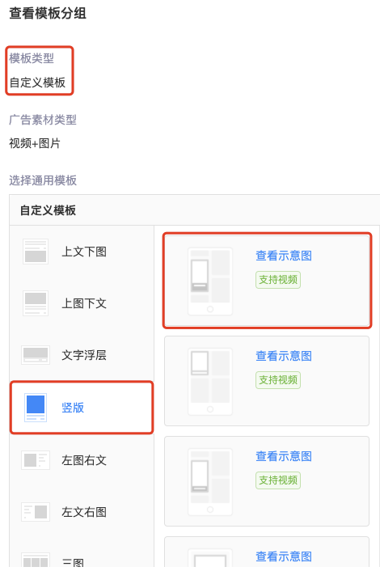Click 支持视频 tag in third card

pos(278,480)
